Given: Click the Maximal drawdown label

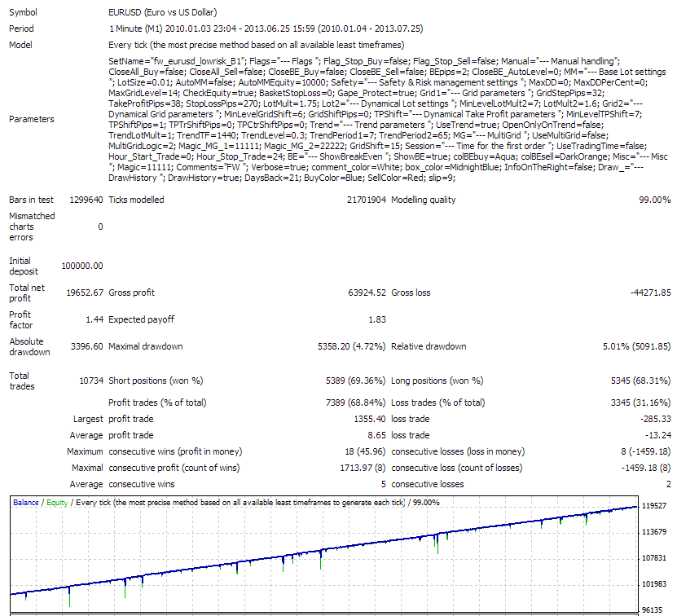Looking at the screenshot, I should [x=146, y=346].
